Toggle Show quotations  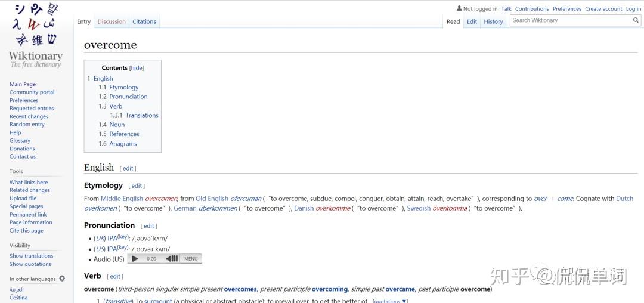click(x=30, y=264)
